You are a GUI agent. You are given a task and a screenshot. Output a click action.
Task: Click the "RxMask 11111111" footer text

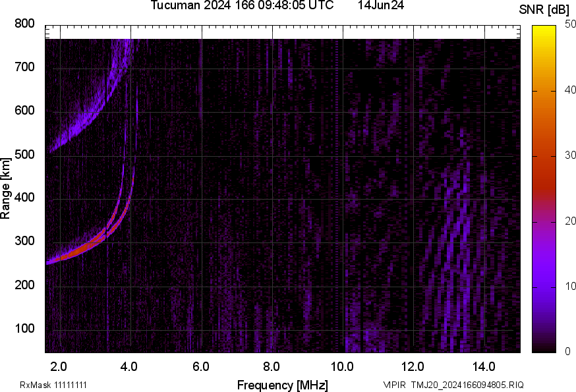point(53,385)
